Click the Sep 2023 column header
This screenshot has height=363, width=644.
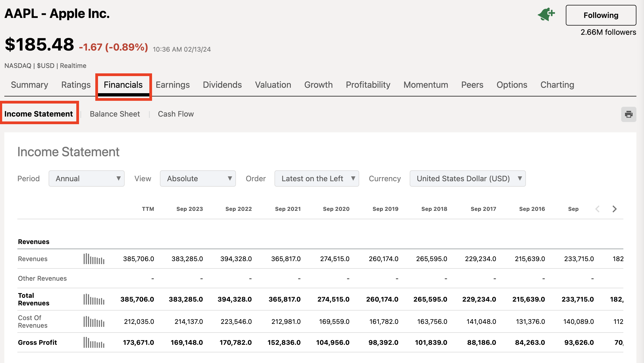[190, 209]
